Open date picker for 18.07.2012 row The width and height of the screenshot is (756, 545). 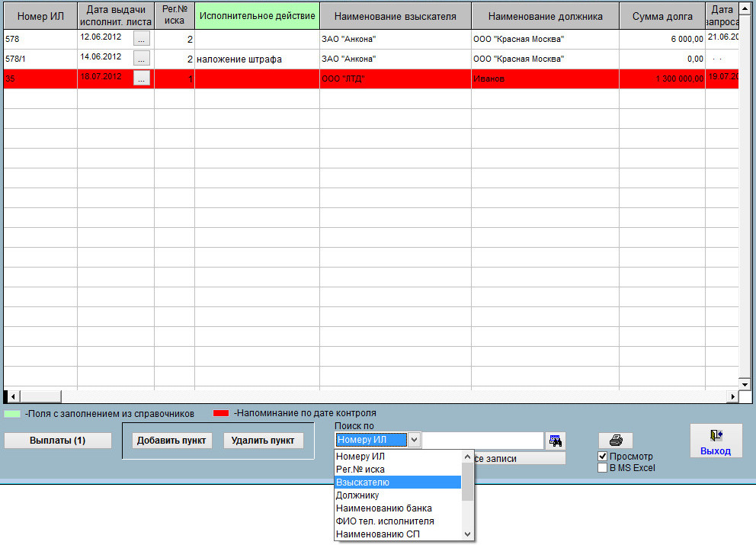point(141,79)
